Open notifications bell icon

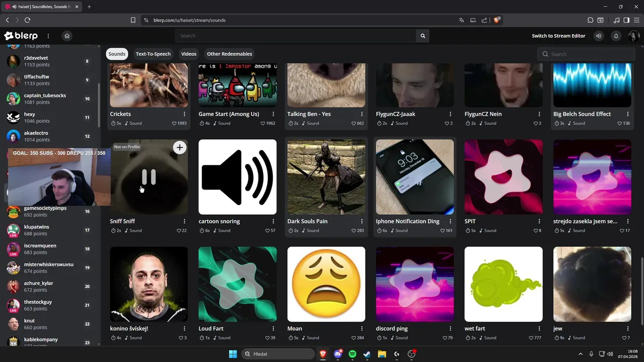tap(616, 36)
